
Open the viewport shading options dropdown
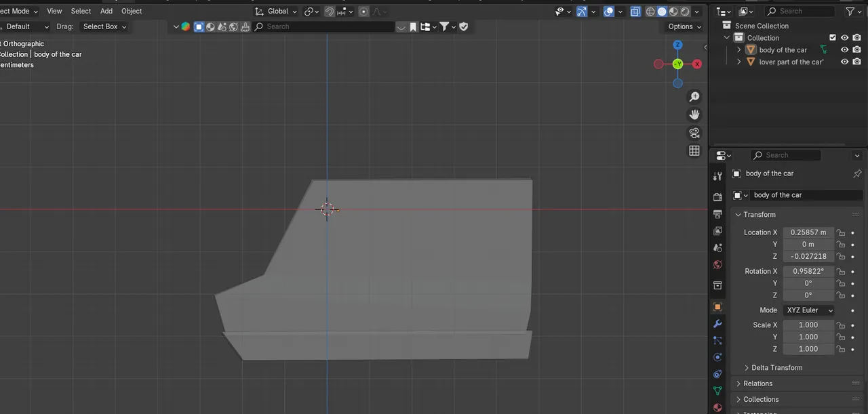[x=697, y=12]
